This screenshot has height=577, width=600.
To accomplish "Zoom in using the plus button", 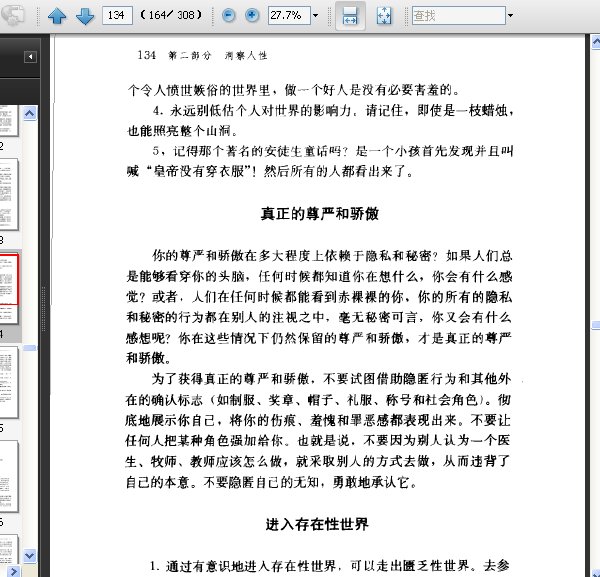I will [x=252, y=15].
